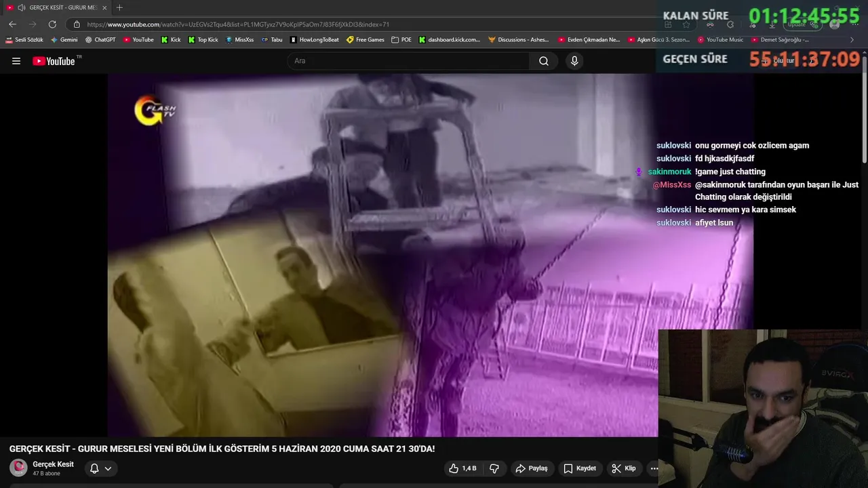Close the GERÇEK KESİT browser tab
The image size is (868, 488).
click(104, 7)
